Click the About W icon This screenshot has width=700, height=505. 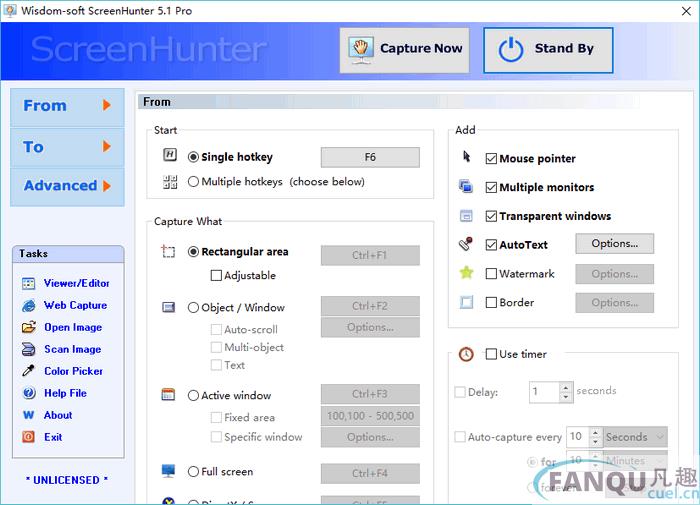(x=28, y=415)
